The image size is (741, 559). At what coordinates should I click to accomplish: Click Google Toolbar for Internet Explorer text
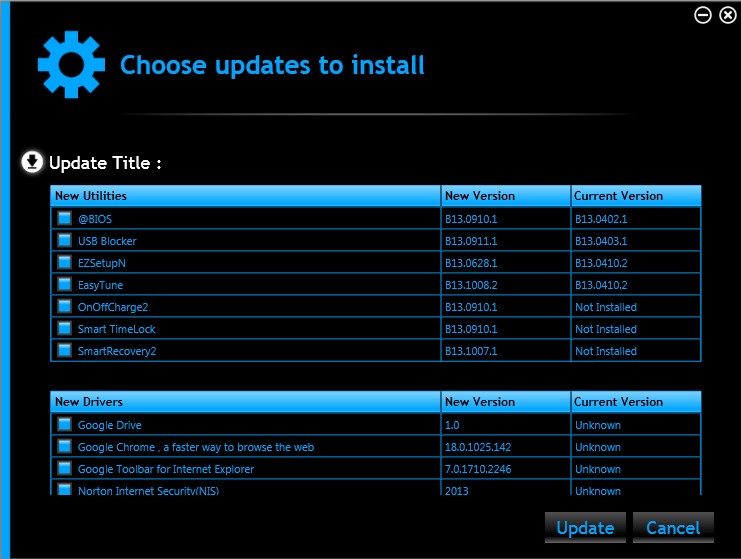click(x=166, y=469)
